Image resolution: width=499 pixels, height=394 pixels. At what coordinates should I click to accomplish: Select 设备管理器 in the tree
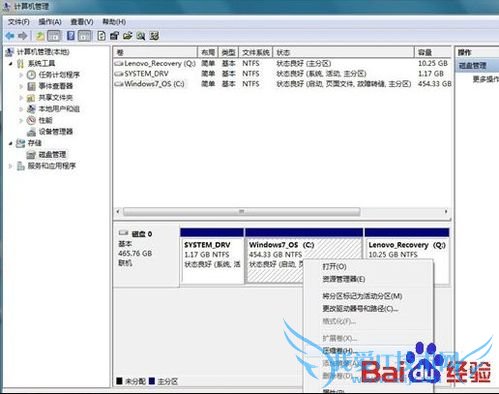click(x=56, y=132)
